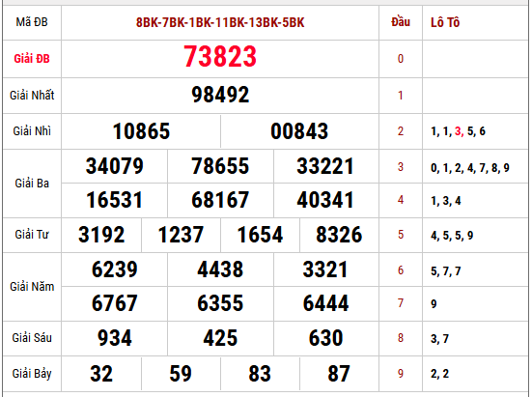The width and height of the screenshot is (532, 397).
Task: Click the Lô Tô column header
Action: pos(445,23)
